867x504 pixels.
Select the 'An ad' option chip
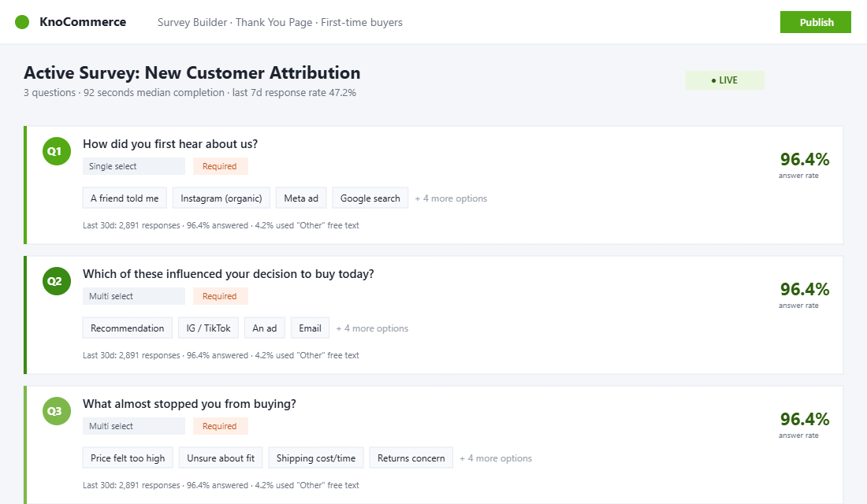point(265,328)
